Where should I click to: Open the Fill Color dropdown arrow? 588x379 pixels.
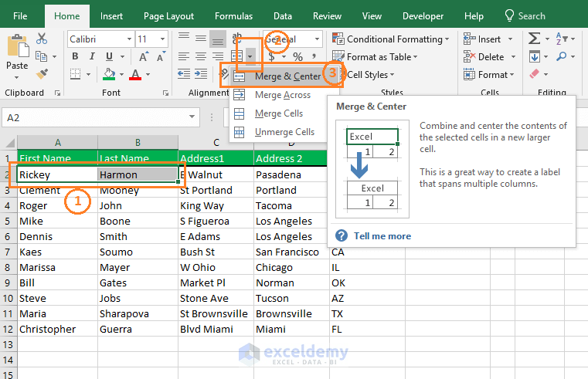tap(121, 75)
